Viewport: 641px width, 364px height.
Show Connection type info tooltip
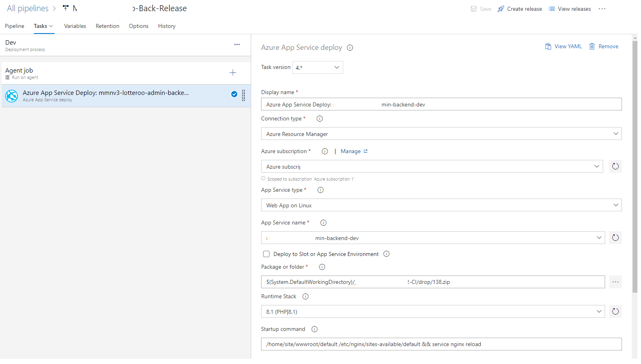tap(320, 118)
